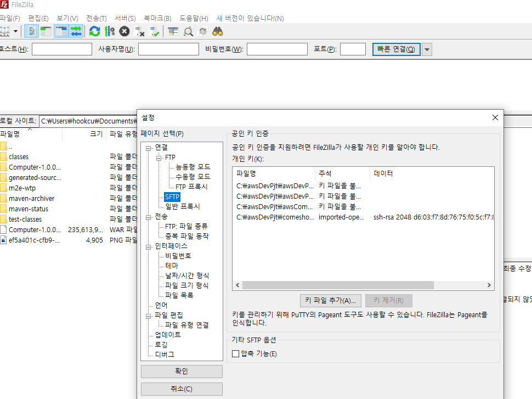Select 테마 settings page
The height and width of the screenshot is (399, 532).
[171, 266]
